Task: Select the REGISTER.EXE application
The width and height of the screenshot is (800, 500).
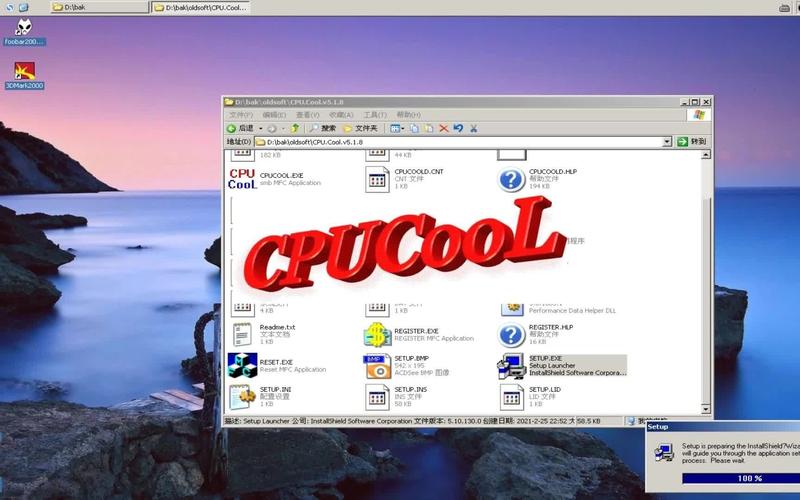Action: (418, 335)
